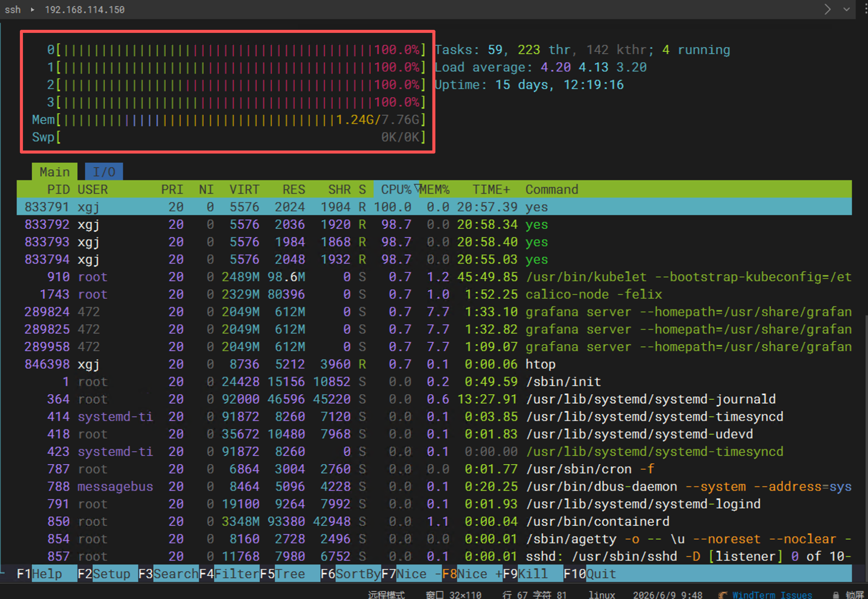The height and width of the screenshot is (599, 868).
Task: Sort by the MEM% column header
Action: (435, 189)
